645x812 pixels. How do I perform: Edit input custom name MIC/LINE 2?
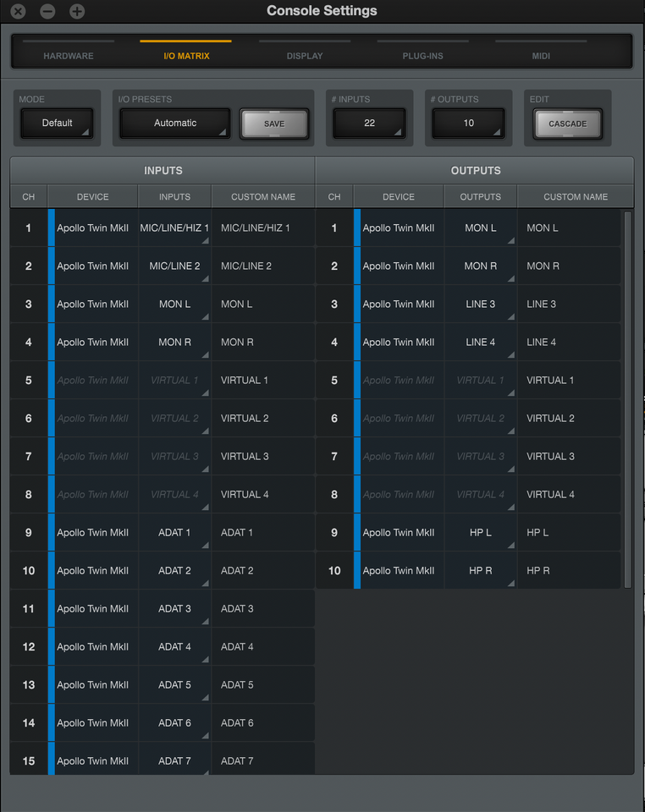[x=263, y=266]
